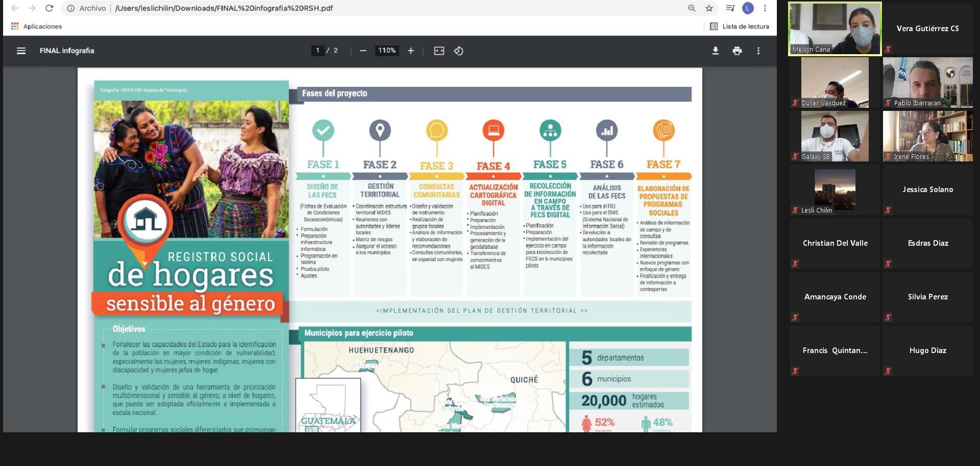Select Melvyn Caná video tile
The height and width of the screenshot is (466, 980).
coord(835,29)
